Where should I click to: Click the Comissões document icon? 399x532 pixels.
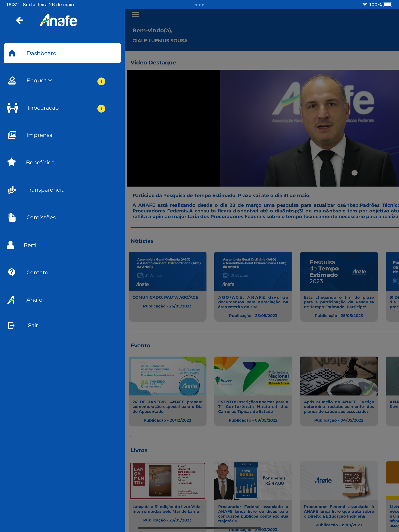click(x=11, y=217)
